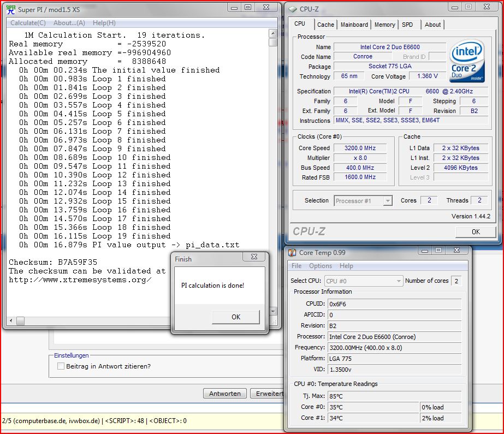Screen dimensions: 504x434
Task: Click the Tj. Max field 85°C
Action: pyautogui.click(x=394, y=396)
